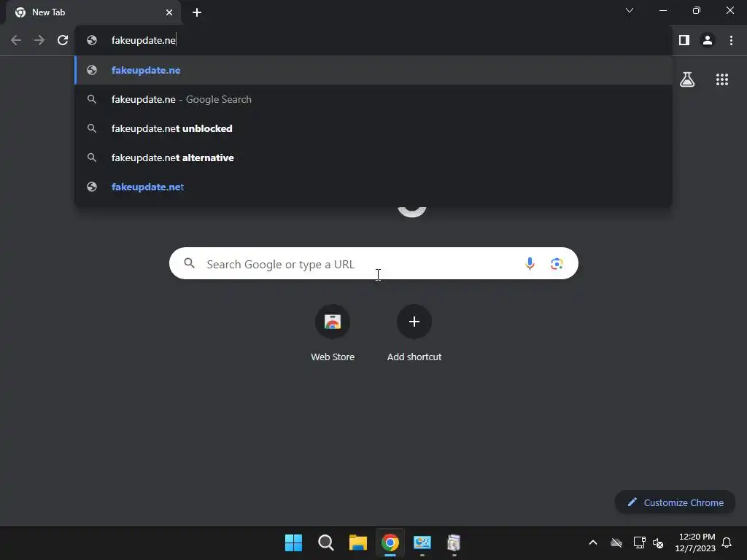Click the browser back arrow
This screenshot has height=560, width=747.
[16, 41]
